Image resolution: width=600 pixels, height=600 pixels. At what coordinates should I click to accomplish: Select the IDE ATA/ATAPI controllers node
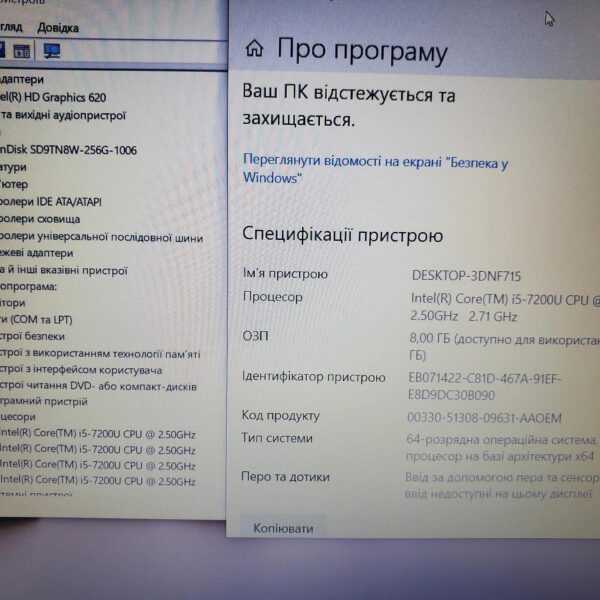[51, 202]
